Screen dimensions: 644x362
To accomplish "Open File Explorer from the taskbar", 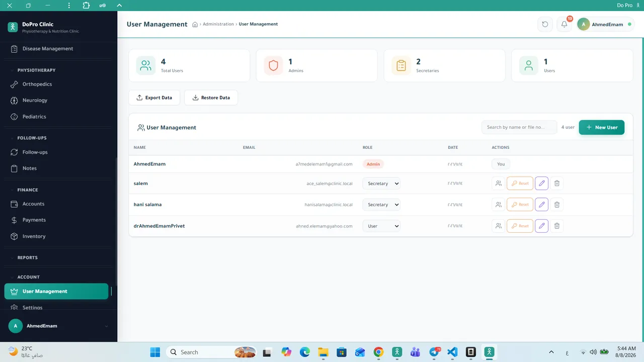I will tap(323, 352).
